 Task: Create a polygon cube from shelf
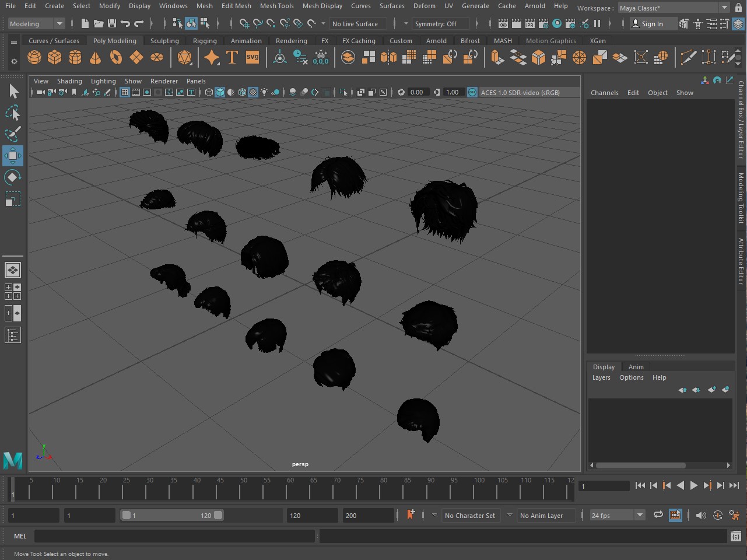[x=55, y=57]
